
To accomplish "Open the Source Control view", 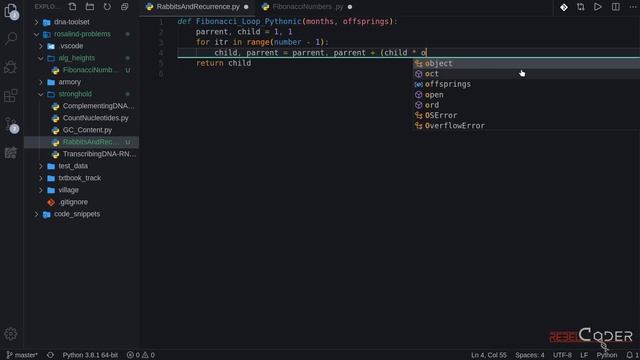I will (11, 124).
